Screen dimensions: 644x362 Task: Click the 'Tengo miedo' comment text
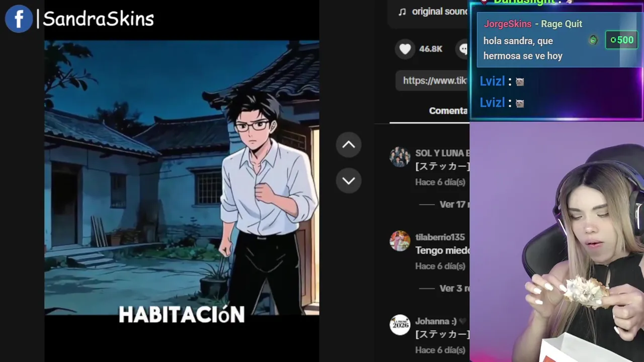pyautogui.click(x=442, y=250)
